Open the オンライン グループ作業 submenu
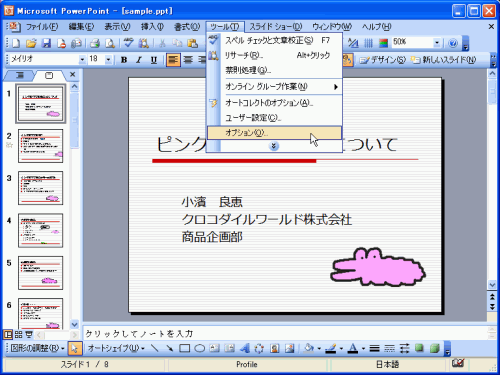This screenshot has height=375, width=500. [x=274, y=87]
